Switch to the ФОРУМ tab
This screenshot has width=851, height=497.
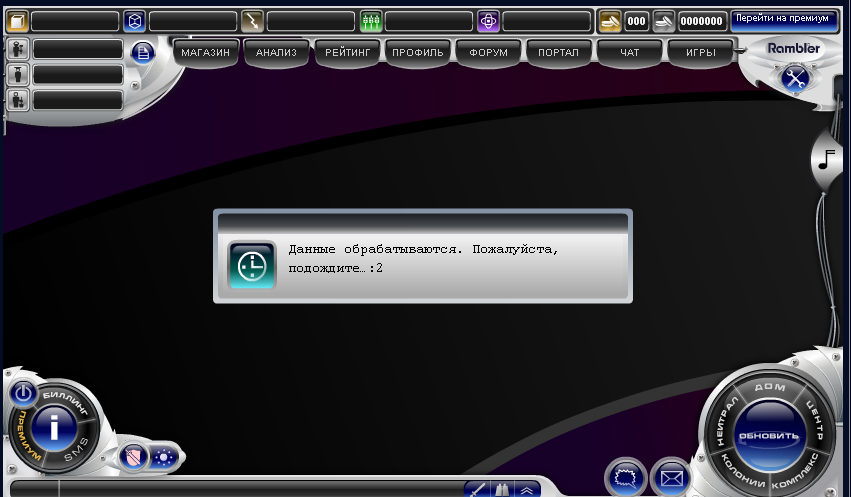tap(489, 52)
